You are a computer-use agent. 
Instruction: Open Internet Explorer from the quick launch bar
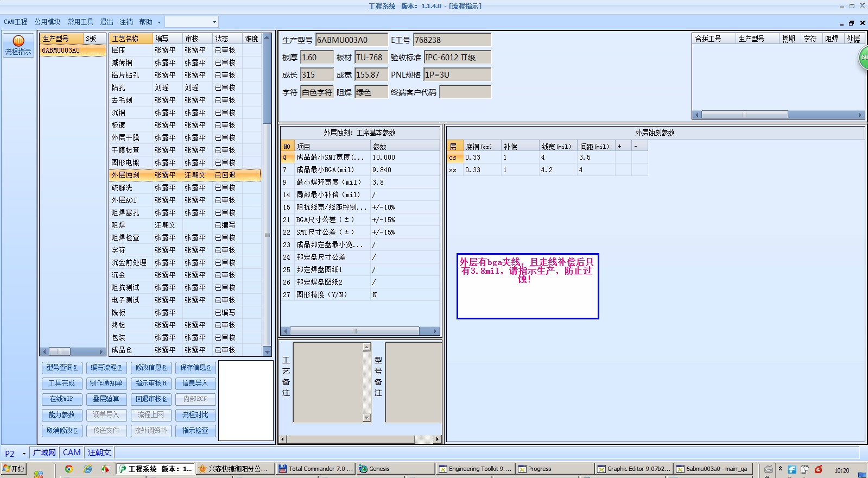(87, 469)
